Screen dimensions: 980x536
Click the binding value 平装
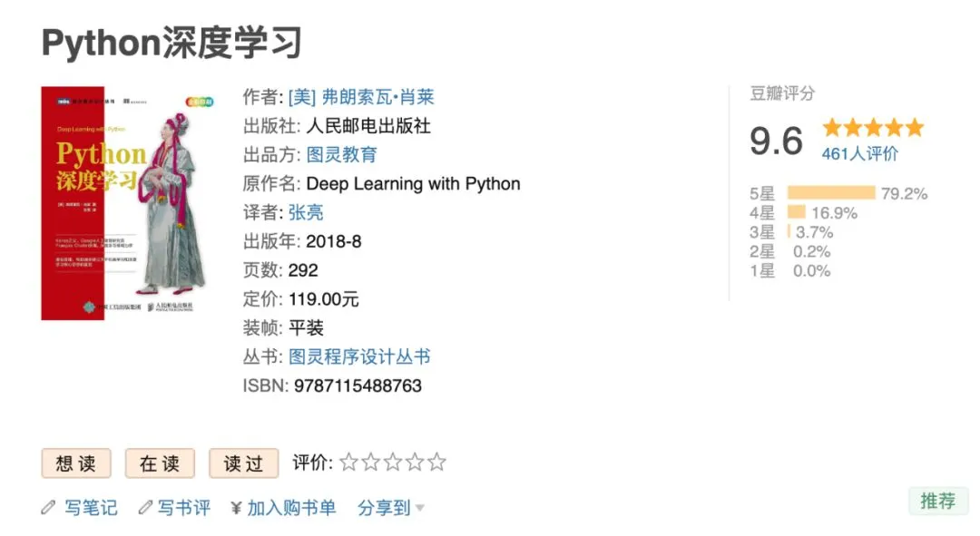pyautogui.click(x=306, y=328)
